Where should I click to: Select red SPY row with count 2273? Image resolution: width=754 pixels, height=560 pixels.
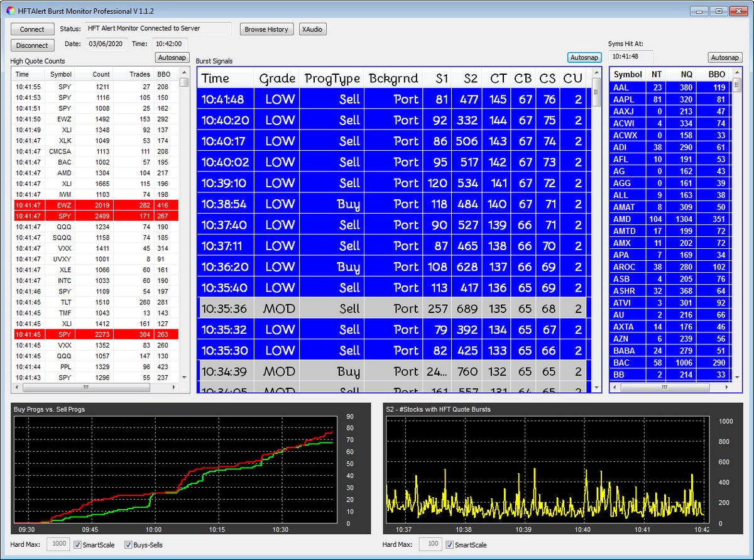[95, 334]
